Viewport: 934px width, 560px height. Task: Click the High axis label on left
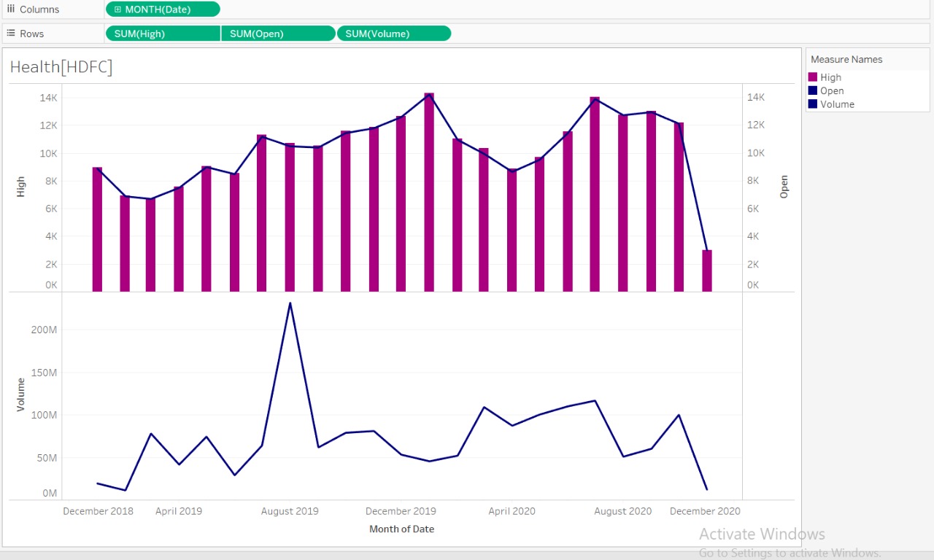pos(21,187)
